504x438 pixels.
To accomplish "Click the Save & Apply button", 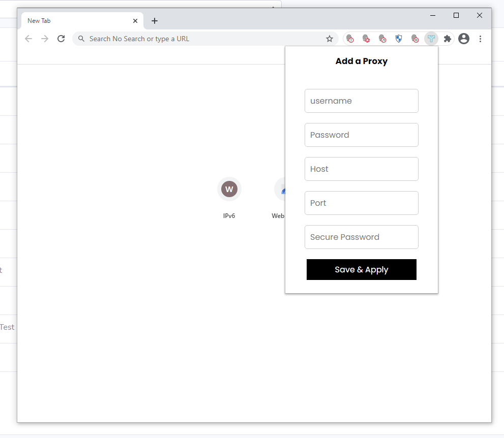I will [x=361, y=269].
